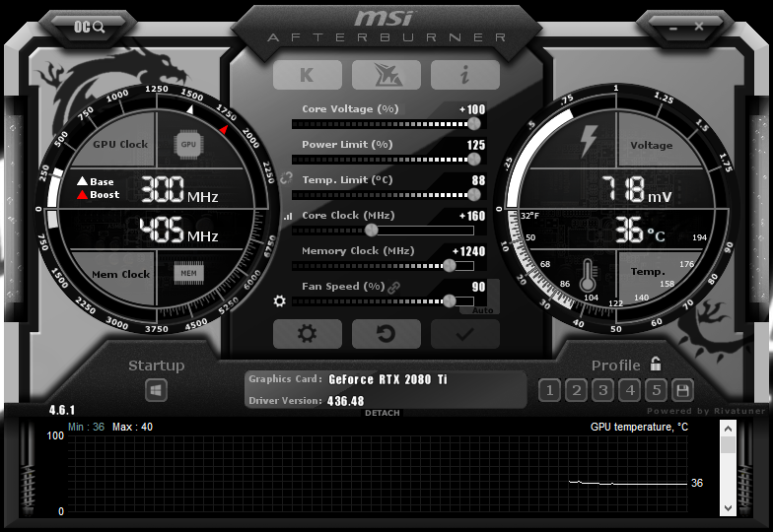Toggle the profile lock icon

[x=655, y=365]
